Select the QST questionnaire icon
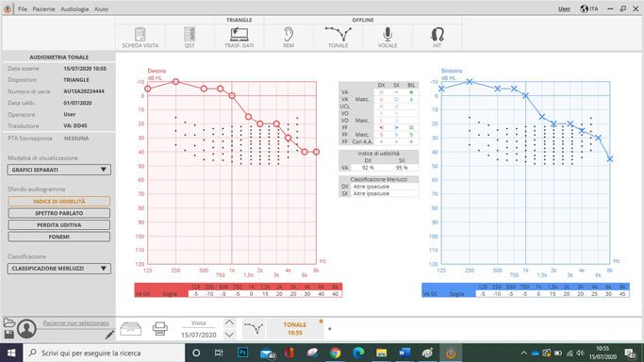The image size is (644, 362). click(190, 38)
